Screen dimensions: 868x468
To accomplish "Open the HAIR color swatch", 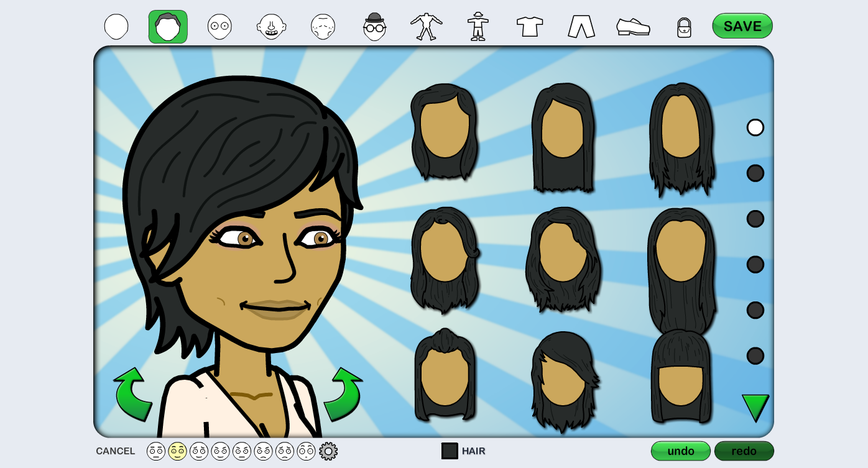I will 450,451.
